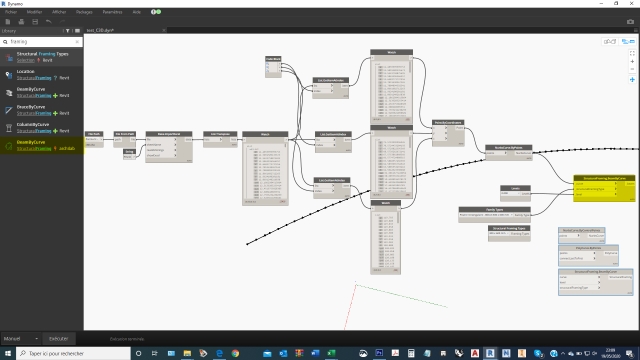
Task: Click the library search magnifier icon
Action: [x=5, y=42]
